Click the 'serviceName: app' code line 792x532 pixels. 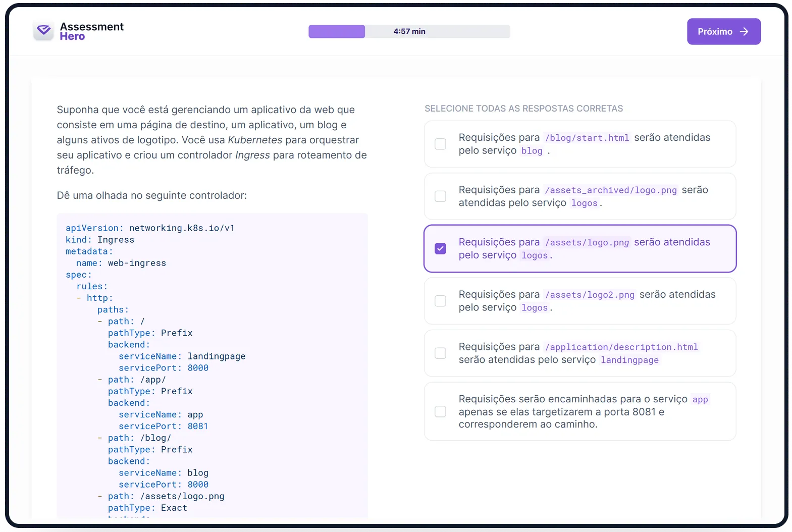[x=161, y=414]
